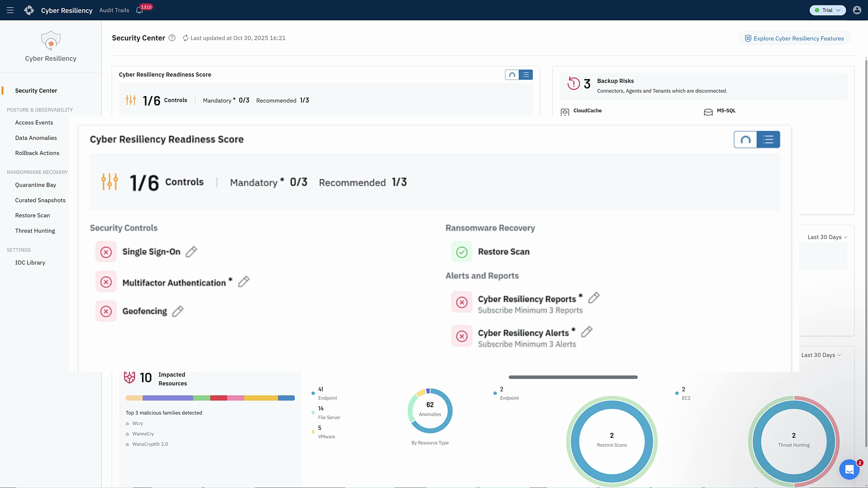Image resolution: width=868 pixels, height=488 pixels.
Task: Edit Multifactor Authentication with the pencil icon
Action: [x=244, y=282]
